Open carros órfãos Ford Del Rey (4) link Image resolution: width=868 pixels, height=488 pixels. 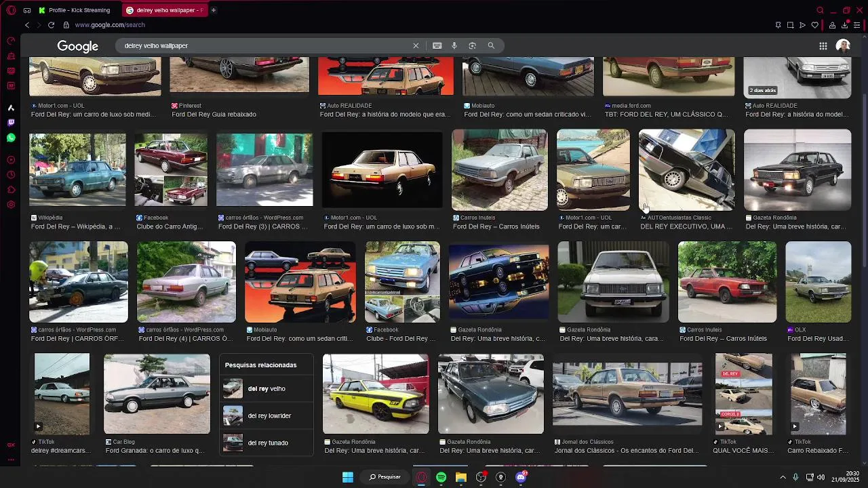pos(185,338)
